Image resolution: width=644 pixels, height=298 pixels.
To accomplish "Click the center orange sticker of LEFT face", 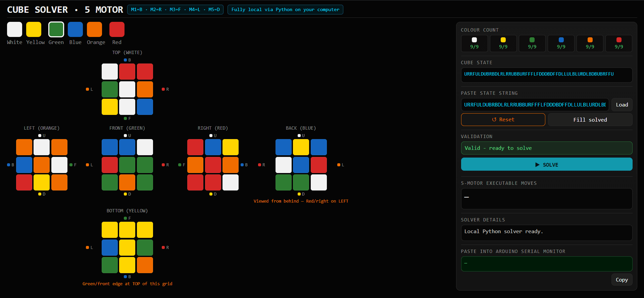I will coord(42,165).
